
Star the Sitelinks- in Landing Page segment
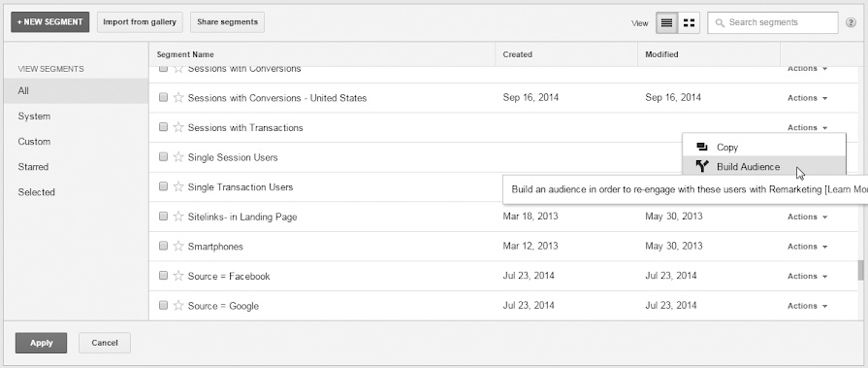(178, 217)
